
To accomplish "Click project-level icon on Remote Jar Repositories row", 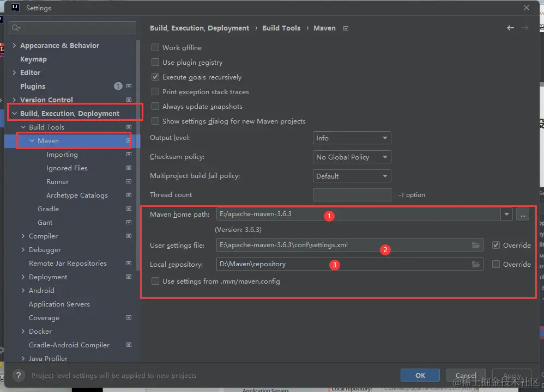I will [129, 263].
